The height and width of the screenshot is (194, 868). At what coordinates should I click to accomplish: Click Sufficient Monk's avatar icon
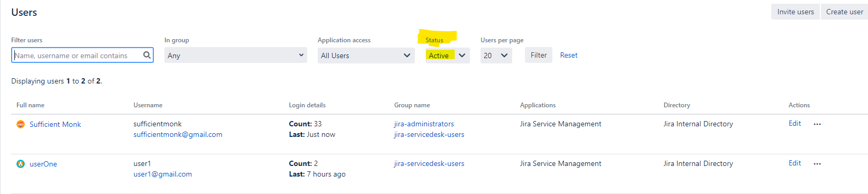coord(21,124)
